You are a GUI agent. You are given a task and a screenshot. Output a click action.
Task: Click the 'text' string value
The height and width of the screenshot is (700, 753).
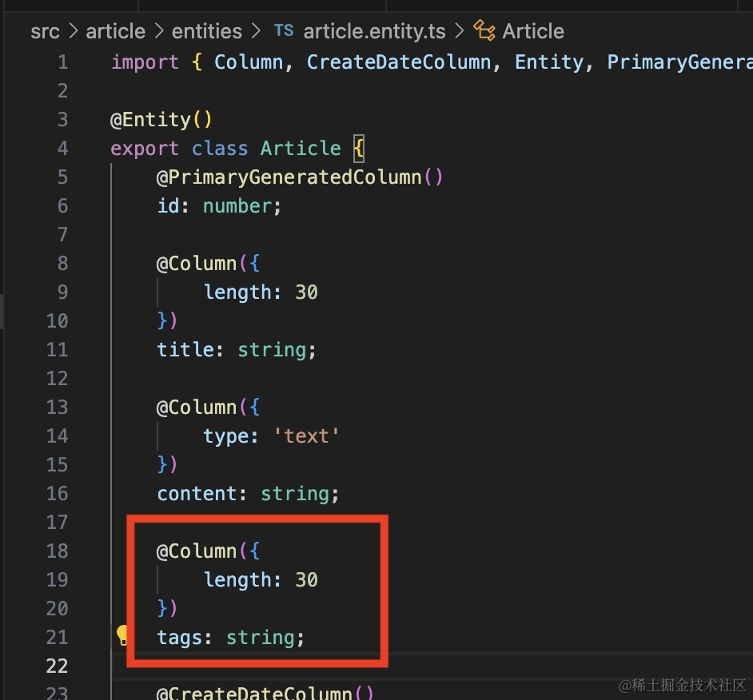click(307, 436)
